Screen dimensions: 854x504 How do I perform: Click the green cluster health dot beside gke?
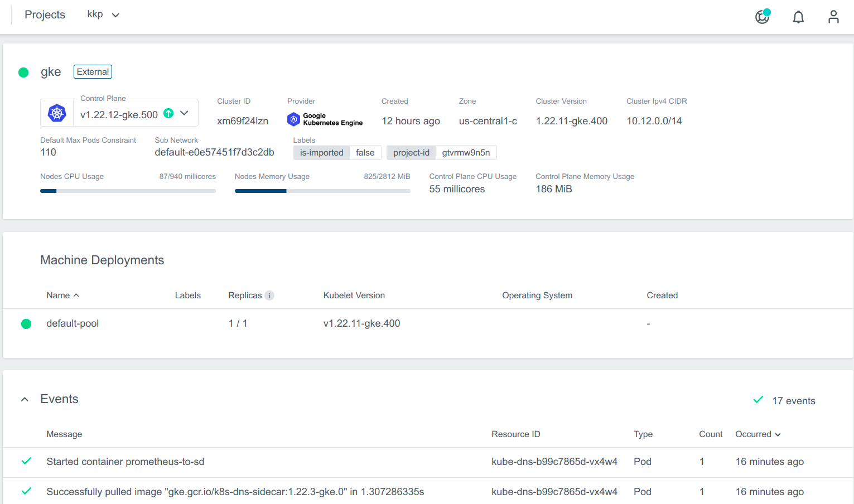(x=23, y=72)
